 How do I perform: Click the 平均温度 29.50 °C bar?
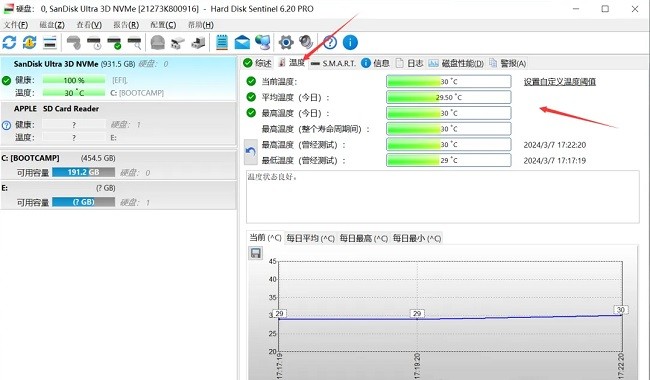click(x=449, y=97)
